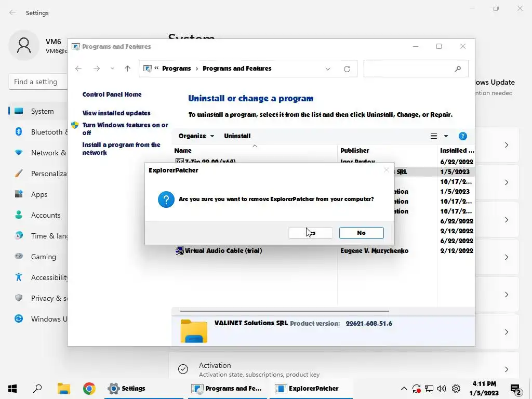
Task: Open Bluetooth section in Settings sidebar
Action: pyautogui.click(x=38, y=132)
